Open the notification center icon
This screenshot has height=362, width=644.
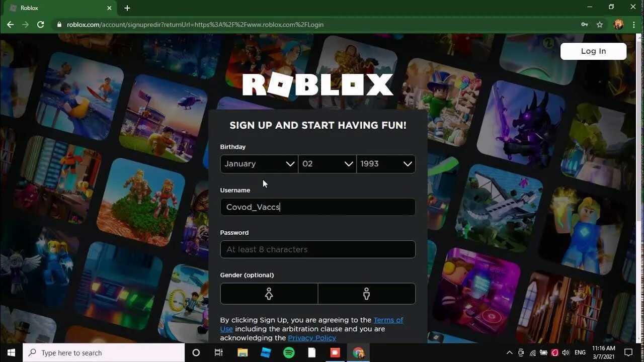point(628,353)
